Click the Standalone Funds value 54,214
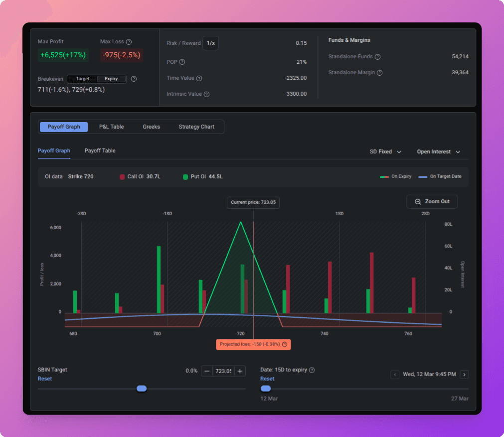Viewport: 504px width, 437px height. 460,56
